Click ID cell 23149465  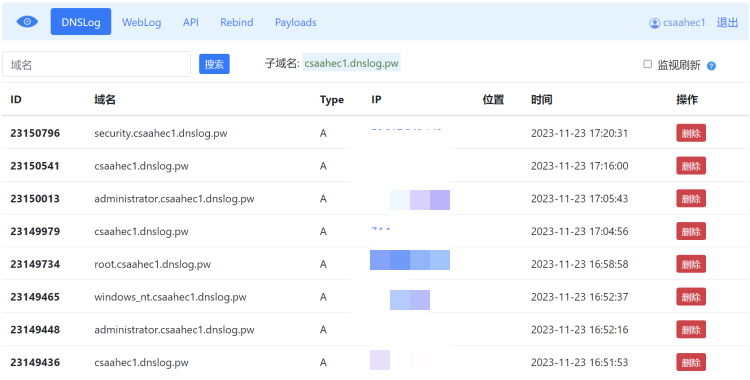35,297
